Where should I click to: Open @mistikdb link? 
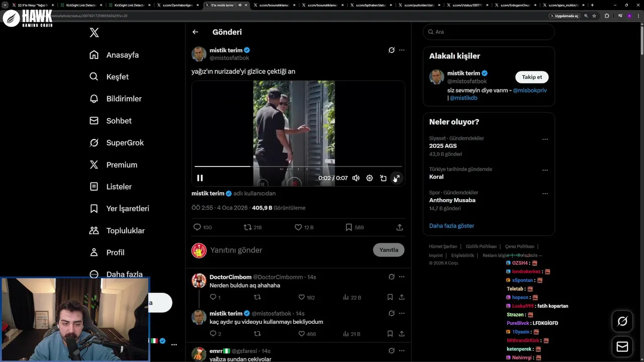(x=463, y=98)
